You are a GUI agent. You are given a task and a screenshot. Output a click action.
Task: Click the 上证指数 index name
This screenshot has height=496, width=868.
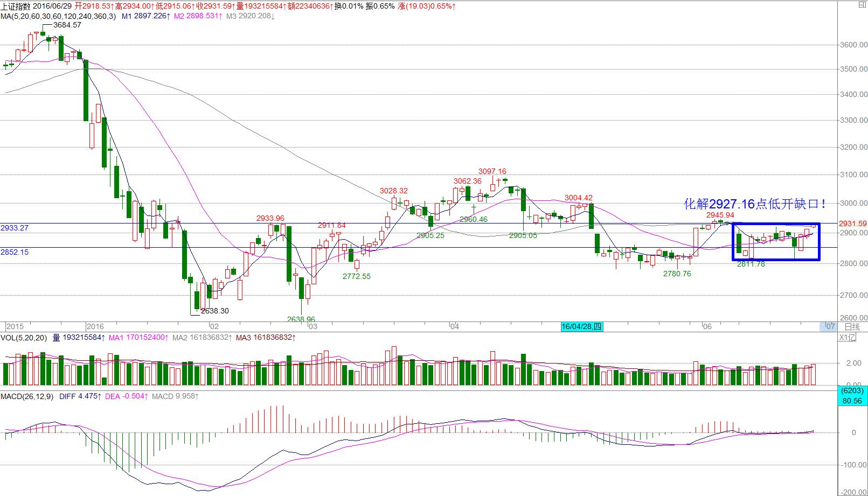pos(16,6)
